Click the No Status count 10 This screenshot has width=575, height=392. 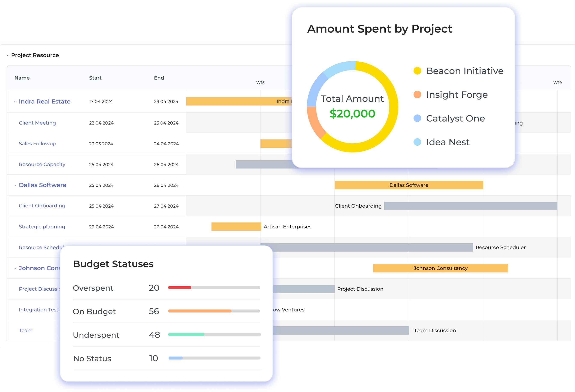(153, 358)
